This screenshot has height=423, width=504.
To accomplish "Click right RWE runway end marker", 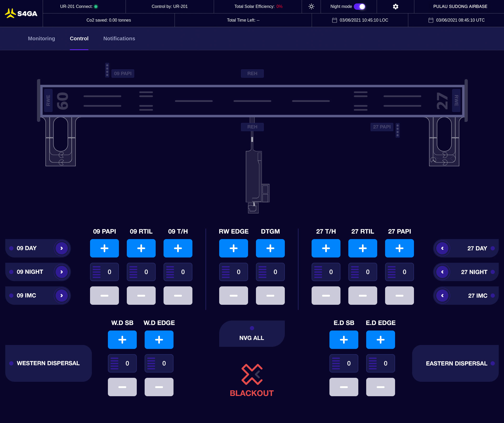I will 456,101.
